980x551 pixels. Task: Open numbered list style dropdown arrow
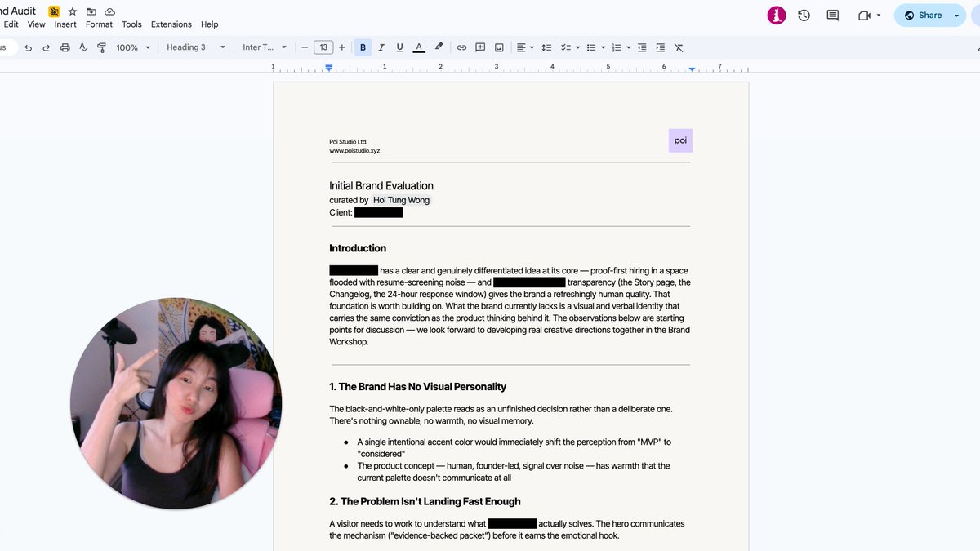click(x=629, y=47)
